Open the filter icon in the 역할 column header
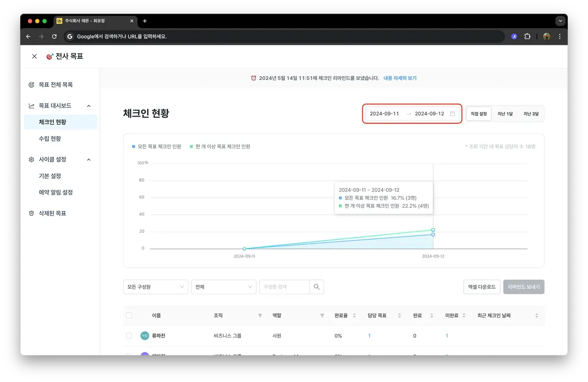The width and height of the screenshot is (588, 382). point(322,316)
